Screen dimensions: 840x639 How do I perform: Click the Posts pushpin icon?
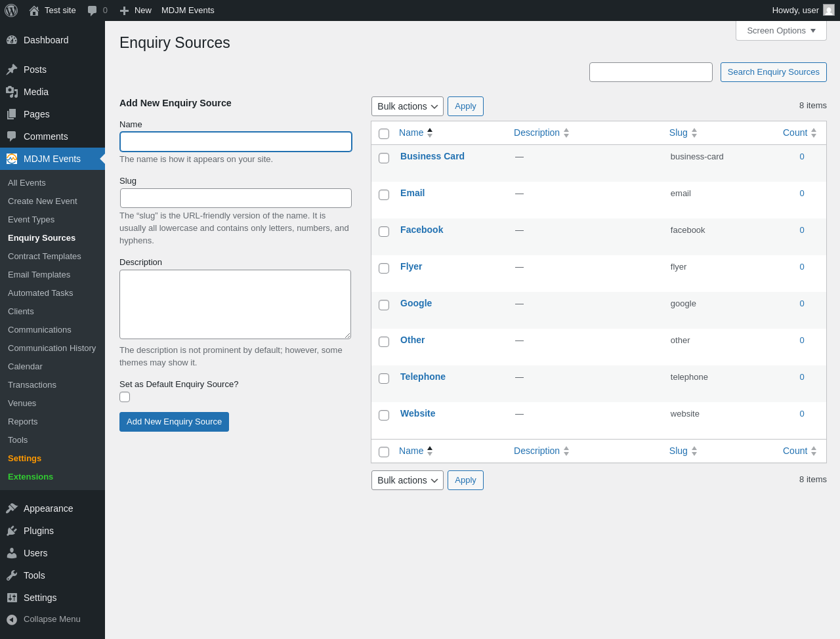(x=12, y=70)
